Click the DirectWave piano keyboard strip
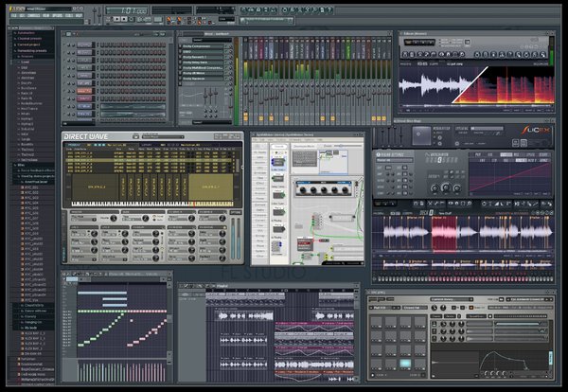 pyautogui.click(x=152, y=204)
